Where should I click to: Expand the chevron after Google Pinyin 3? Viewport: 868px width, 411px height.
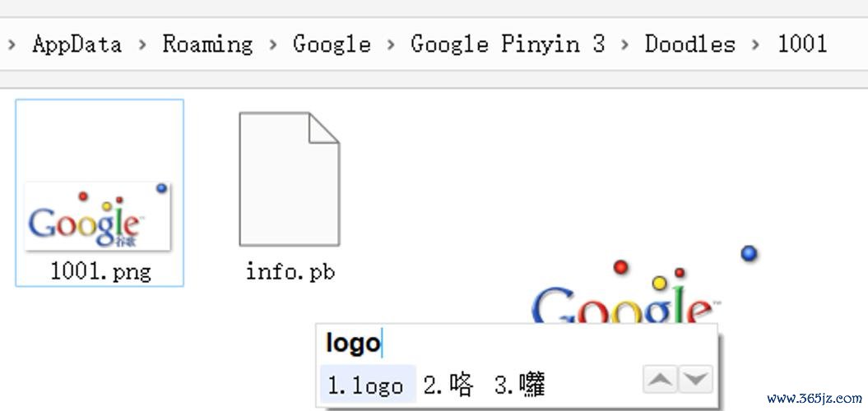[x=625, y=45]
